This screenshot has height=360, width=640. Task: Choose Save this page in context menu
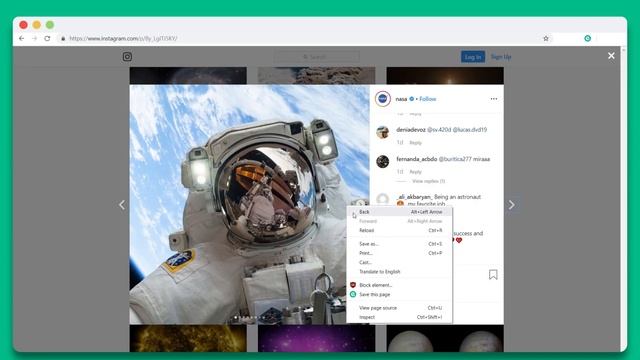(400, 294)
